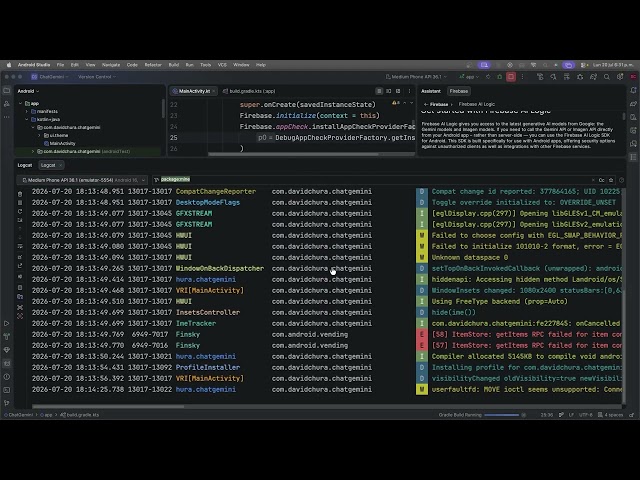Open the File menu
Image resolution: width=640 pixels, height=480 pixels.
click(60, 65)
